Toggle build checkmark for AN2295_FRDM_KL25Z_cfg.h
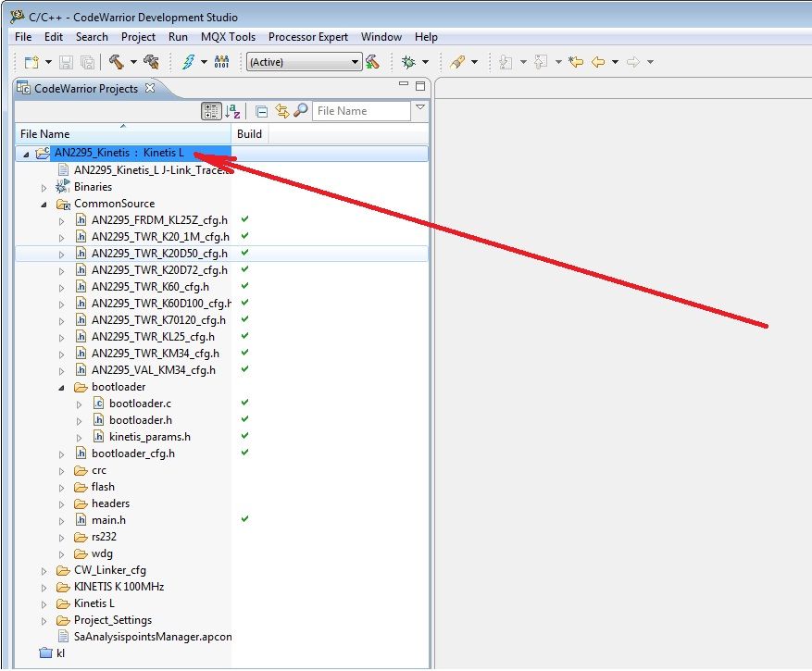 pos(245,219)
